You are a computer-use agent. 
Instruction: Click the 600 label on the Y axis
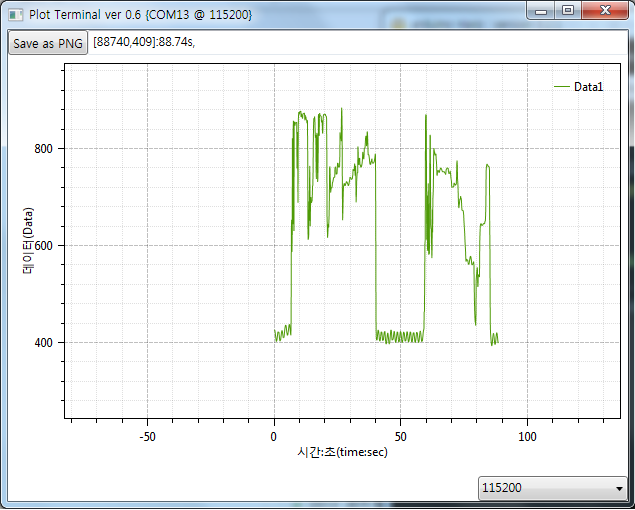click(43, 245)
